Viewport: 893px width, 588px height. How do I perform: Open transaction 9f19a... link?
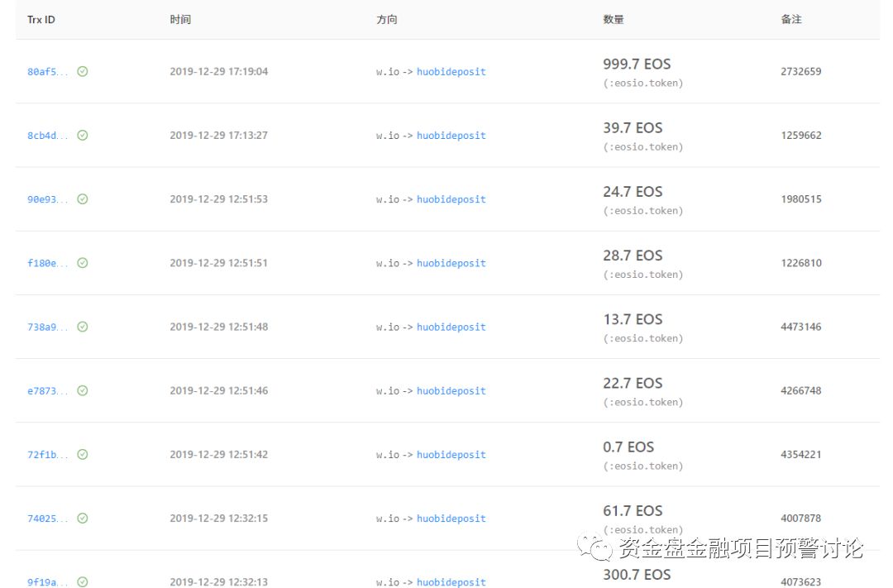pyautogui.click(x=47, y=582)
